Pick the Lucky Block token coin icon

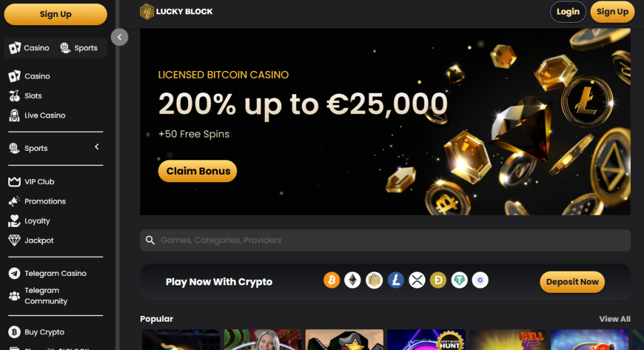pyautogui.click(x=374, y=281)
